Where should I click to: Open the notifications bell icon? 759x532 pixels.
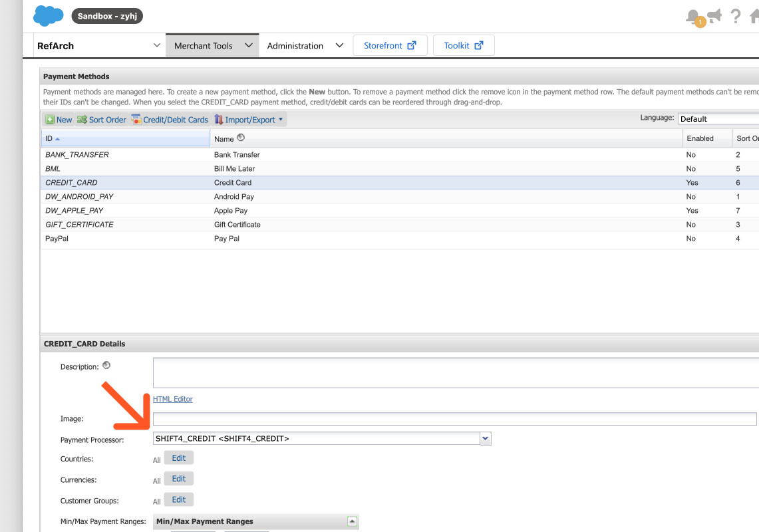coord(694,17)
